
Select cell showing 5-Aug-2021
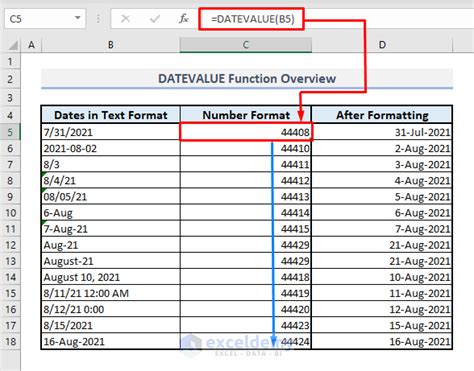point(382,196)
